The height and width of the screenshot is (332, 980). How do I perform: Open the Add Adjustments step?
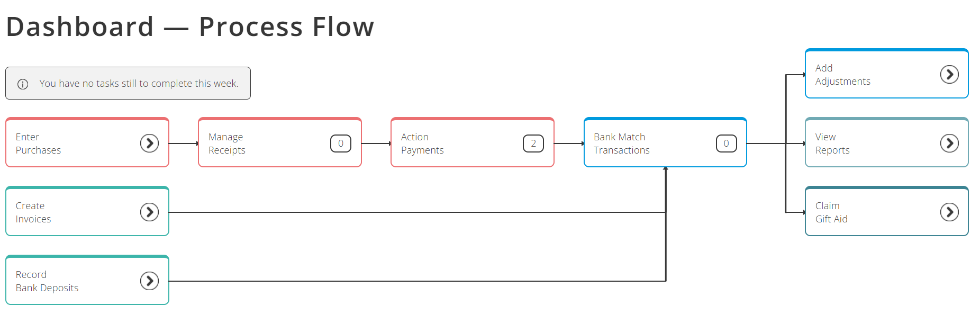pos(873,74)
